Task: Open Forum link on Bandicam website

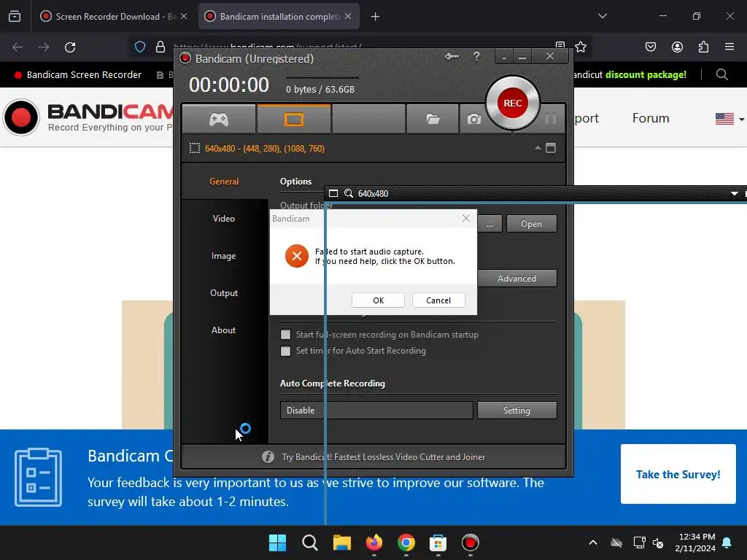Action: (x=651, y=118)
